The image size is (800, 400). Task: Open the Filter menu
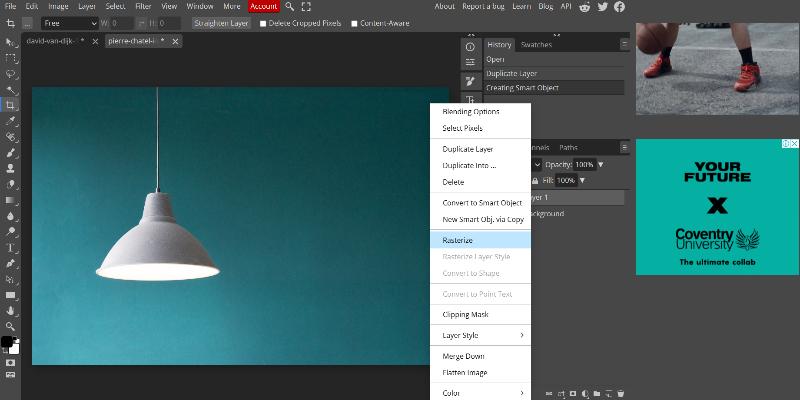[x=143, y=7]
